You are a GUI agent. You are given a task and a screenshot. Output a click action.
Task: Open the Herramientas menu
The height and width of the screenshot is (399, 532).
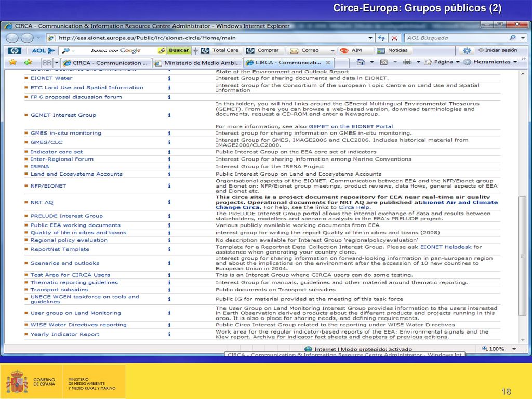point(490,62)
